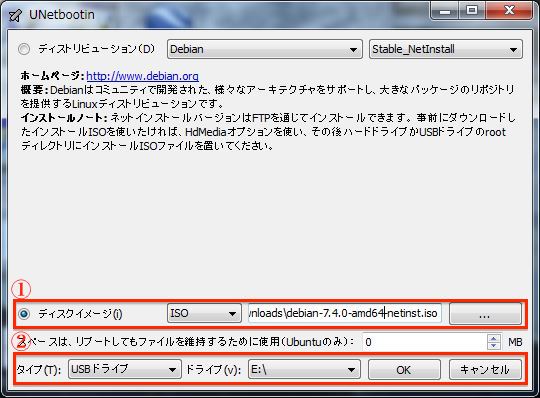Image resolution: width=540 pixels, height=398 pixels.
Task: Click the UNetbootin app icon in title bar
Action: pyautogui.click(x=15, y=15)
